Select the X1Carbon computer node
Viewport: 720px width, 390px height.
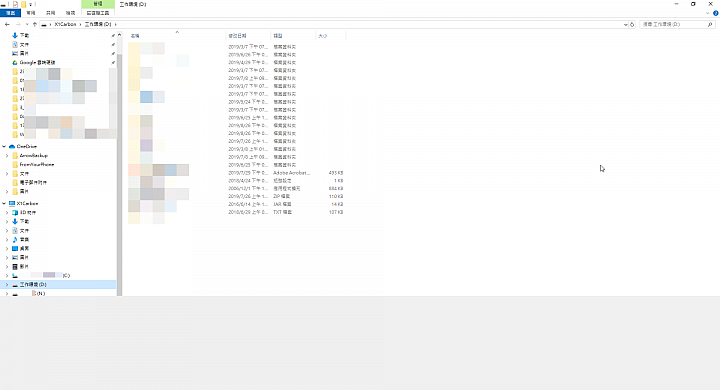[x=27, y=203]
